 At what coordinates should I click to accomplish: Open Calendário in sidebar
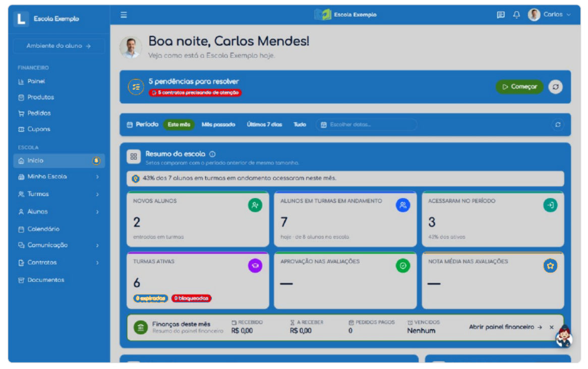[59, 229]
